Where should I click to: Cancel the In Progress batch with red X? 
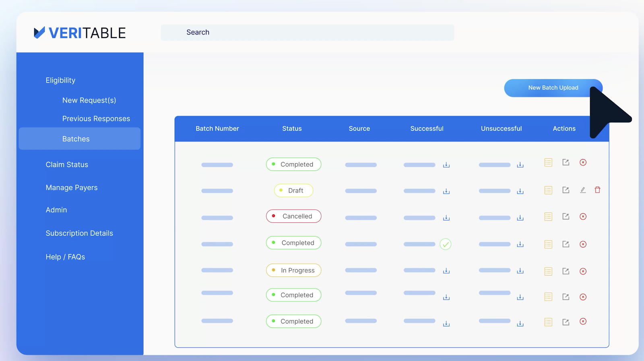583,271
